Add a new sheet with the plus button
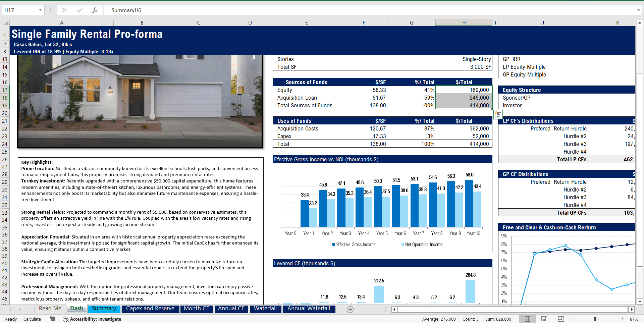644x324 pixels. (x=350, y=310)
